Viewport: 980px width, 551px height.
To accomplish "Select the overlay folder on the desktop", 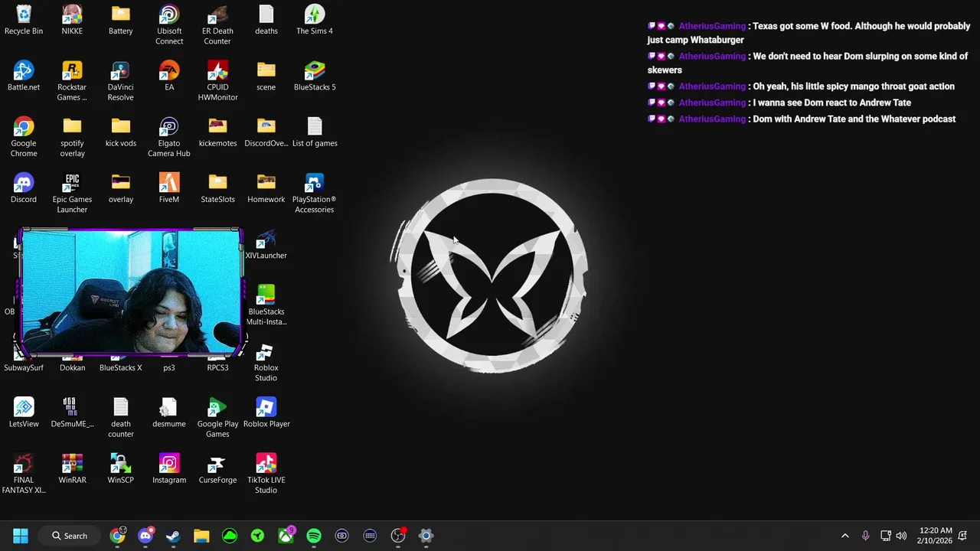I will tap(120, 188).
